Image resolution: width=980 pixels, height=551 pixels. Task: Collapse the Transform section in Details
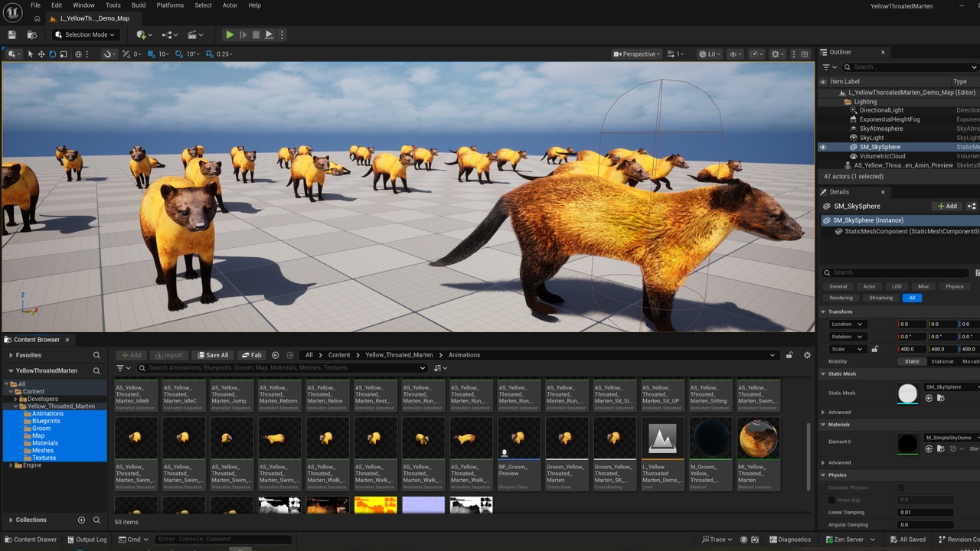(824, 311)
